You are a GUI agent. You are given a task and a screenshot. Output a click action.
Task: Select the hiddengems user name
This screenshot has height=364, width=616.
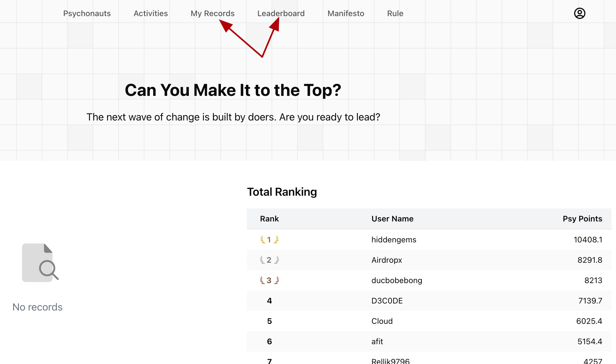394,240
